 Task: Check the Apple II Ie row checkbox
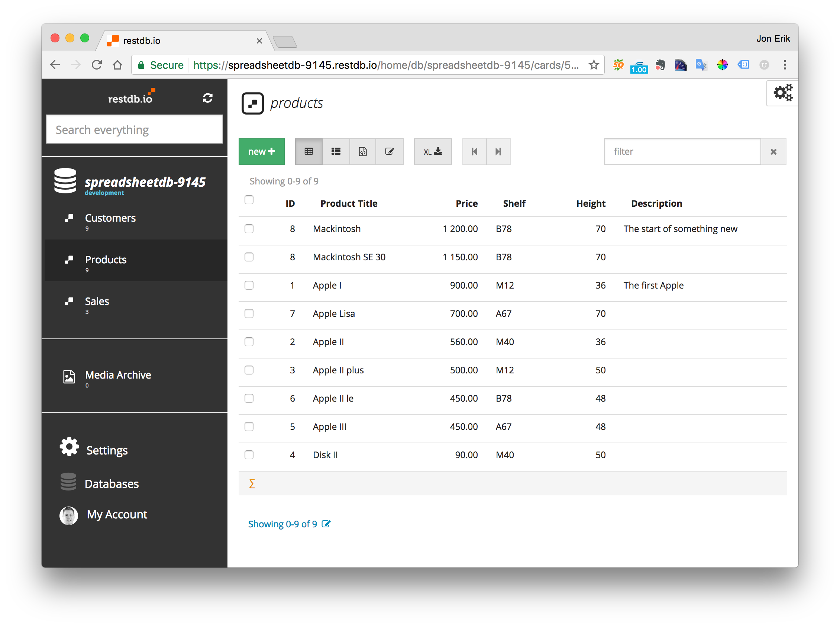249,398
